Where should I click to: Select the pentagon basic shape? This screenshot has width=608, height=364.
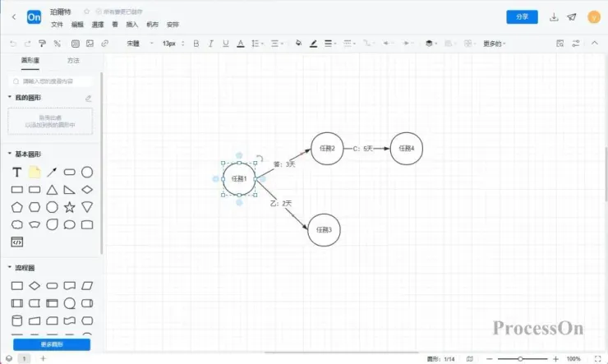[x=16, y=207]
